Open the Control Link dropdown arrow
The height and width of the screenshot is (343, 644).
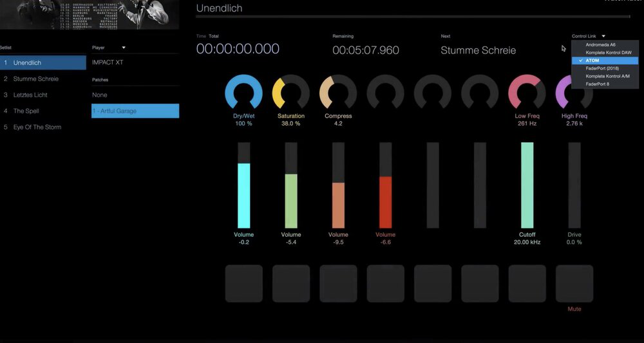[603, 36]
